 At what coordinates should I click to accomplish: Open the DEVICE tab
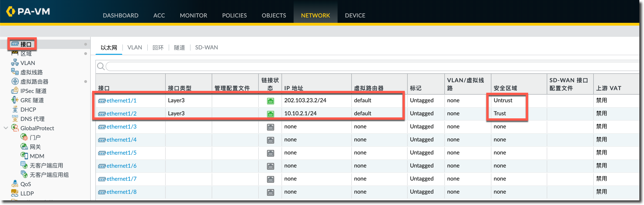point(355,16)
